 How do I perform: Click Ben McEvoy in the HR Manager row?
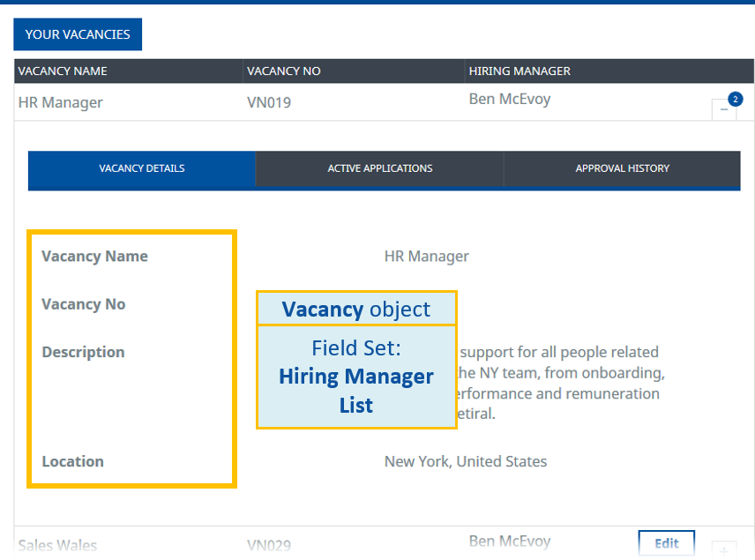[510, 99]
